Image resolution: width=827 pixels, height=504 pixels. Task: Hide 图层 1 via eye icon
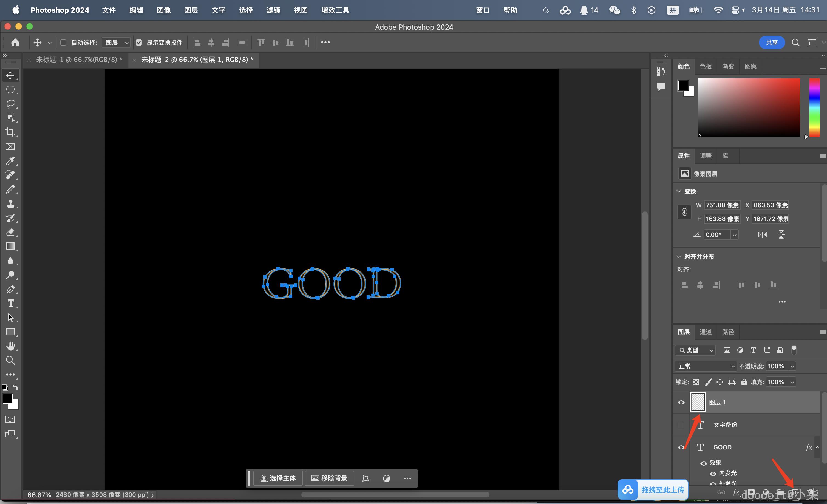point(681,402)
